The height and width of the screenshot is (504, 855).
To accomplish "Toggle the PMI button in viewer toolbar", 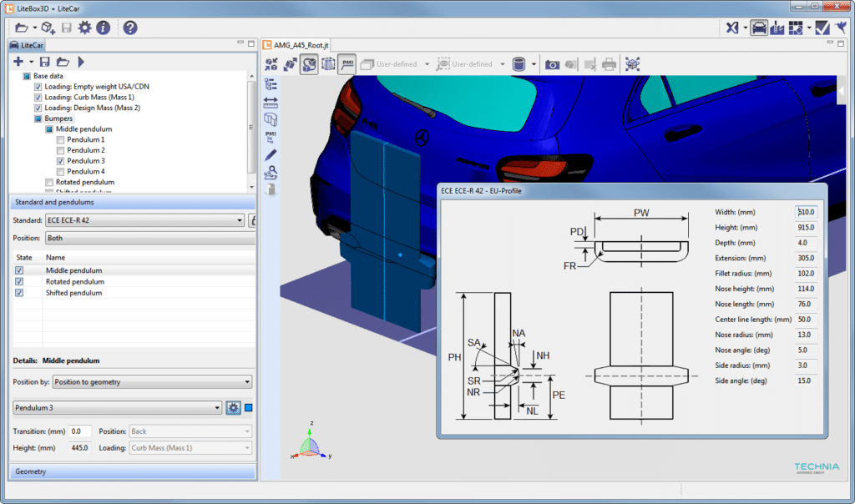I will tap(347, 64).
